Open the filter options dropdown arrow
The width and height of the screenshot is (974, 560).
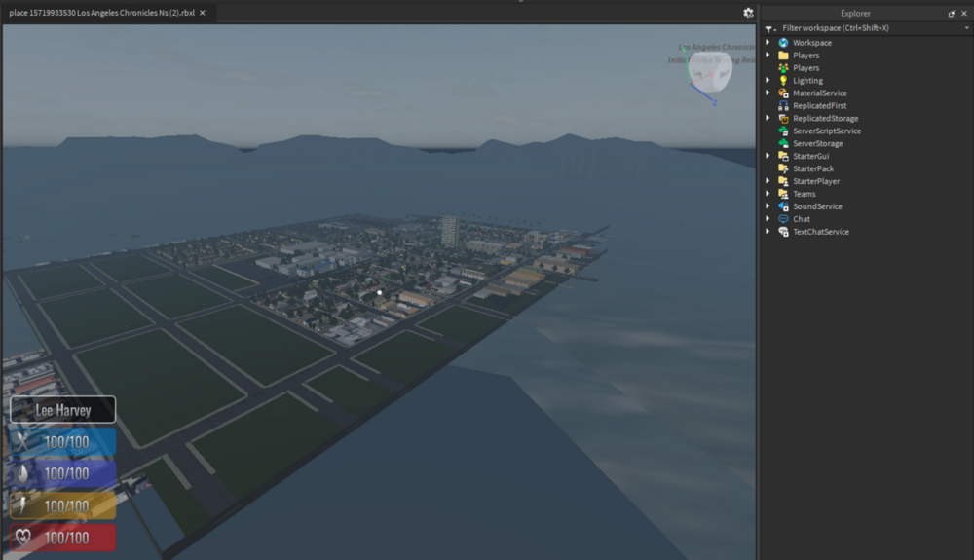tap(966, 28)
